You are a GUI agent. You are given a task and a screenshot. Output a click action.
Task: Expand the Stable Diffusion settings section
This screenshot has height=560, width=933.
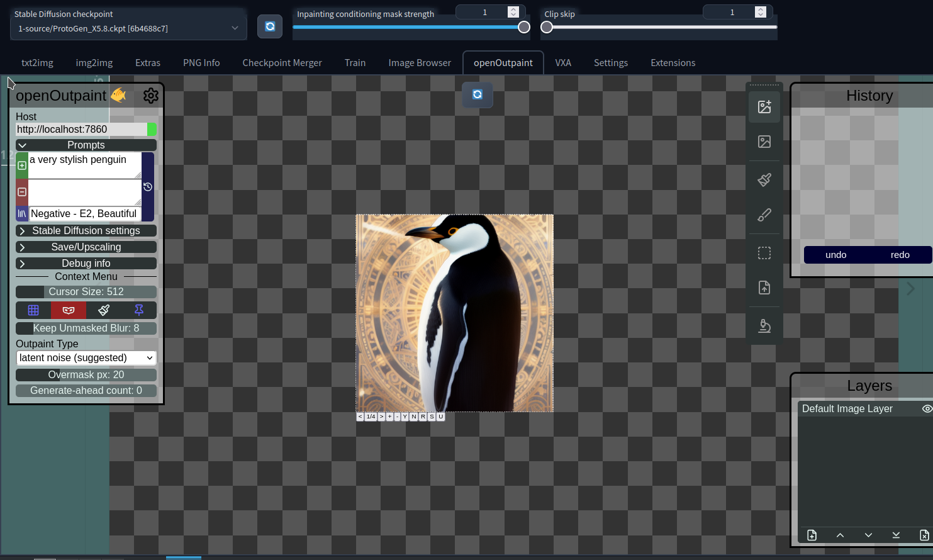point(86,230)
